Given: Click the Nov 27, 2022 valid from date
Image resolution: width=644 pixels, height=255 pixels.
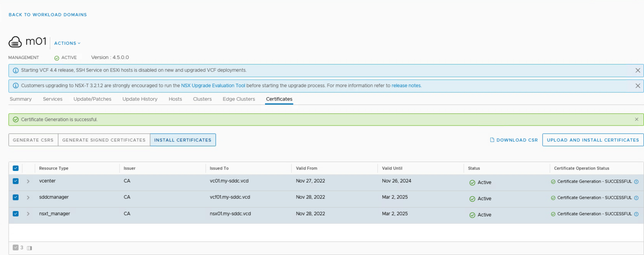Looking at the screenshot, I should point(310,181).
